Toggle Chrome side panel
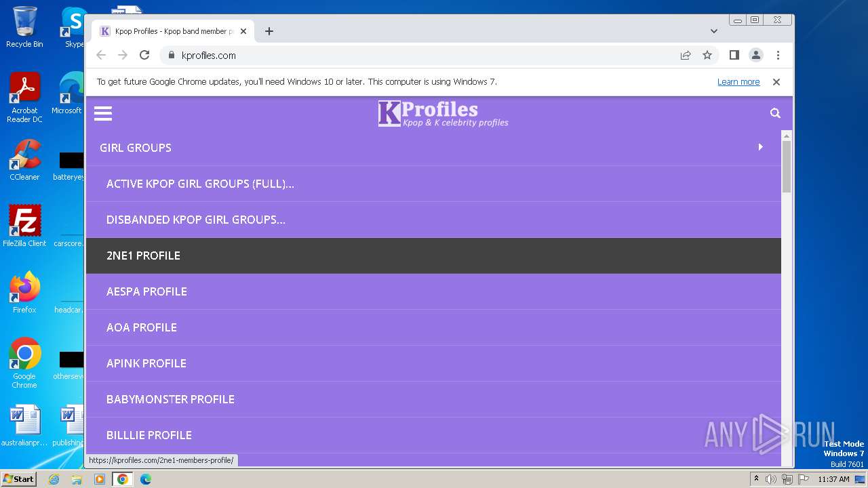Screen dimensions: 868x488 [734, 56]
